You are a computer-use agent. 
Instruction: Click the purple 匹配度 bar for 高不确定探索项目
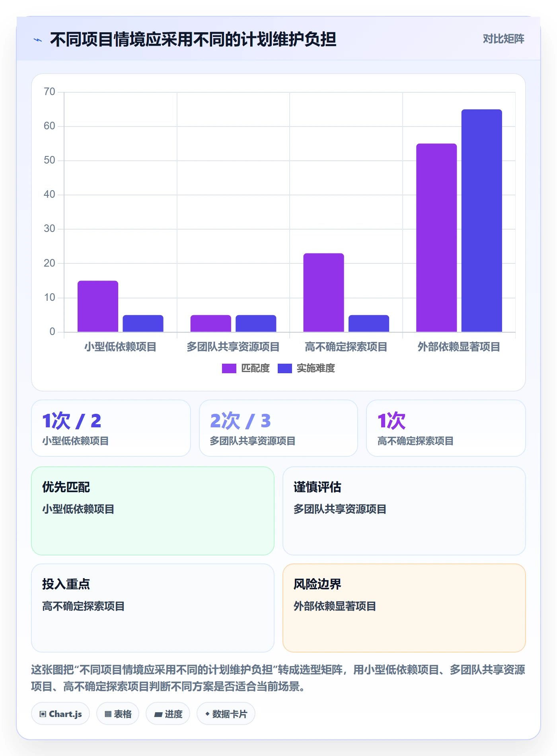(323, 292)
